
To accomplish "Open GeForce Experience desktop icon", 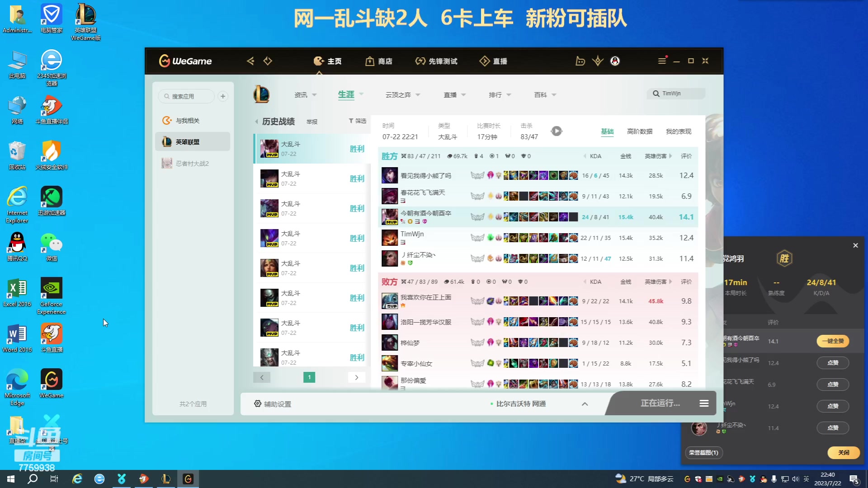I will tap(52, 296).
